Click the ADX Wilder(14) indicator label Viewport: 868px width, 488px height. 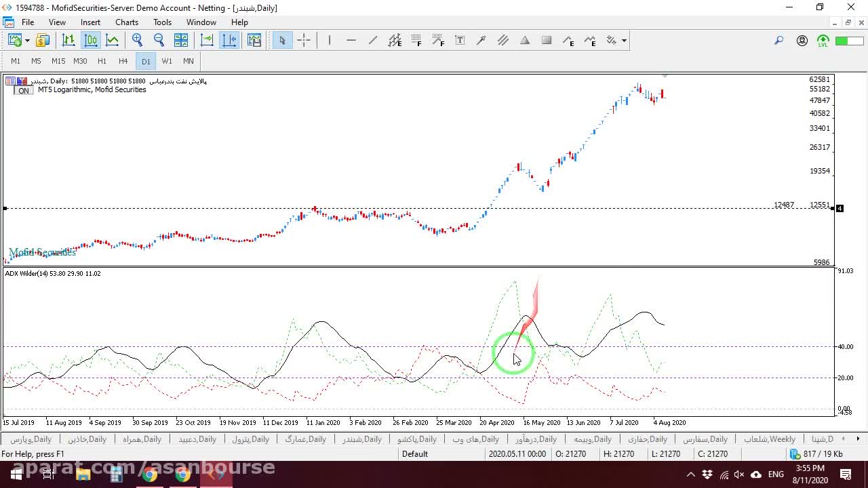click(53, 273)
